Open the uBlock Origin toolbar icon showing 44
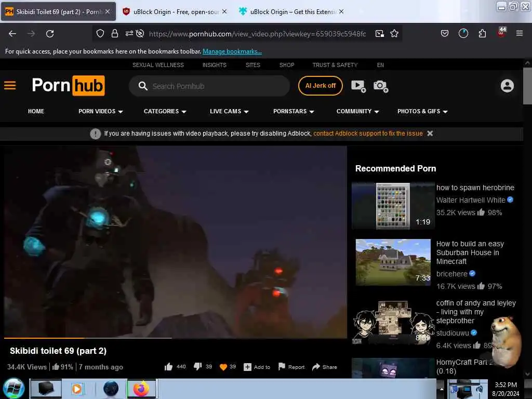 [x=501, y=32]
